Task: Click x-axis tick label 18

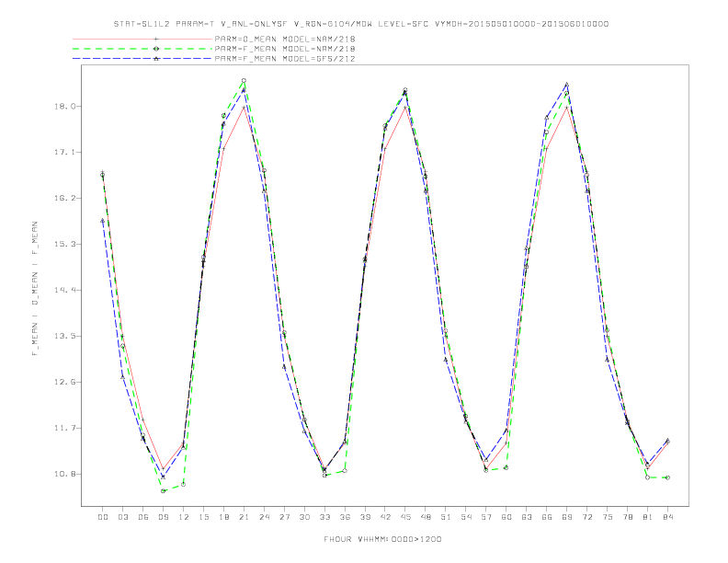Action: pos(223,517)
